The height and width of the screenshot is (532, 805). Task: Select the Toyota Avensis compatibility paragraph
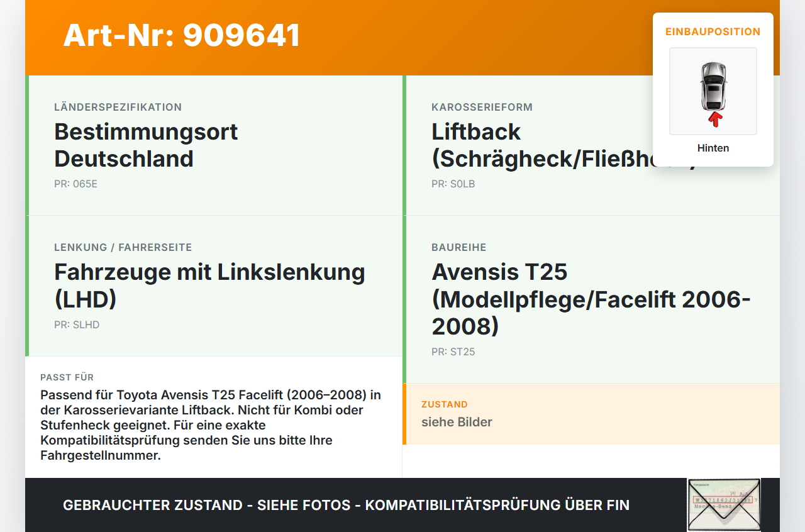[x=211, y=425]
